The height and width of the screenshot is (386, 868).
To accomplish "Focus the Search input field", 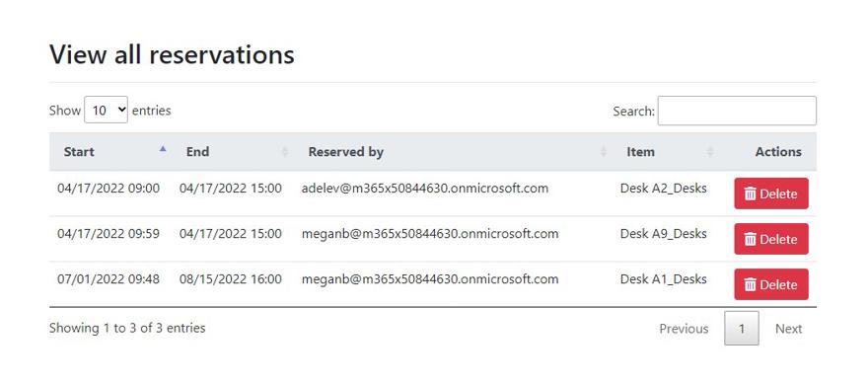I will (x=737, y=111).
